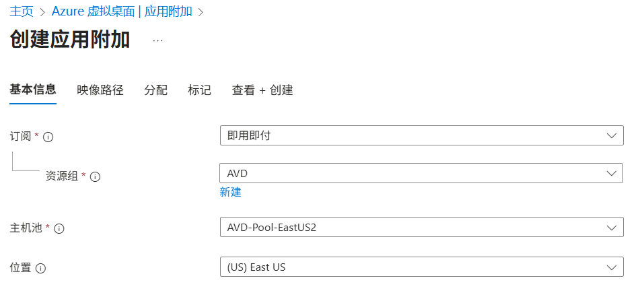Open the 分配 tab
Screen dimensions: 644x297
[155, 90]
